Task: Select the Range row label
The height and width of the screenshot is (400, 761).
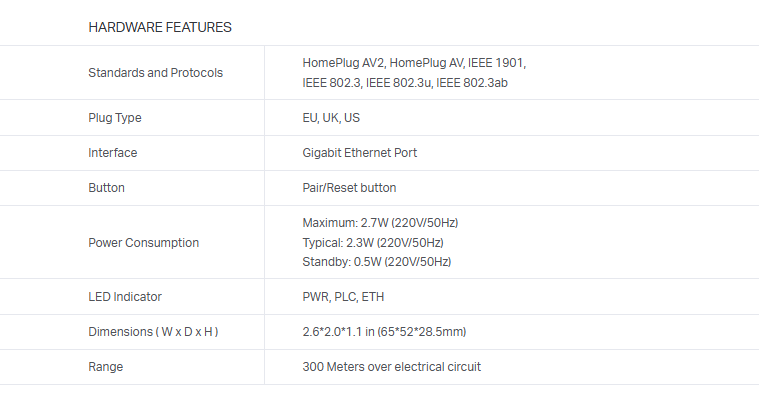Action: pyautogui.click(x=106, y=367)
